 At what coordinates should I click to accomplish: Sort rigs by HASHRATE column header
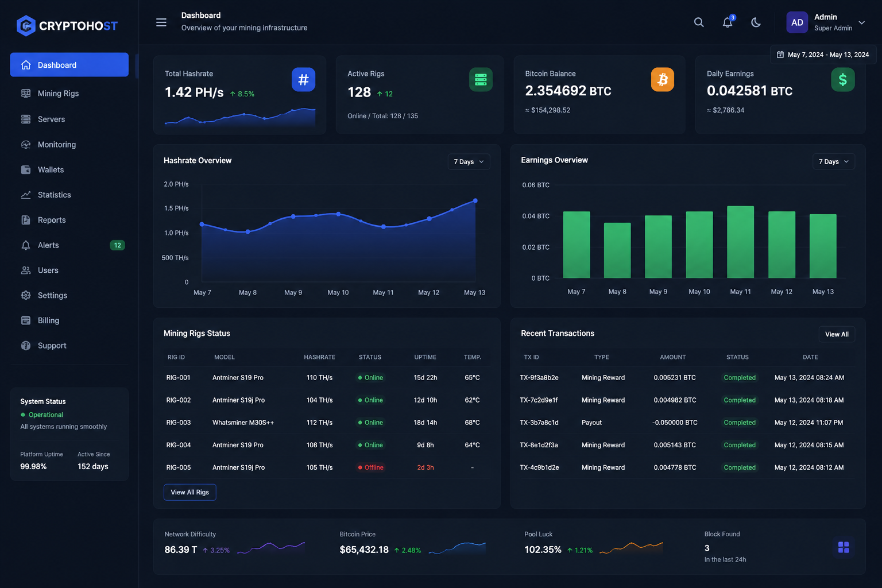pyautogui.click(x=319, y=357)
